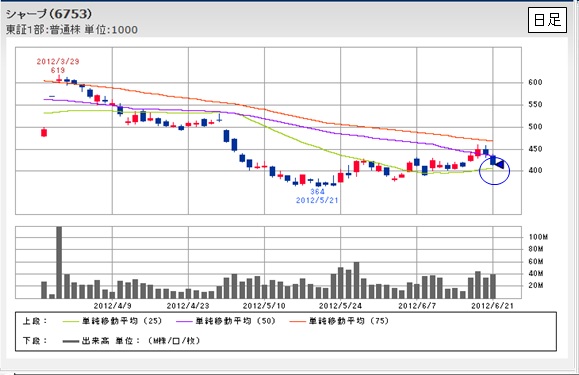
Task: Click the 2012/4/9 date label
Action: (x=113, y=306)
